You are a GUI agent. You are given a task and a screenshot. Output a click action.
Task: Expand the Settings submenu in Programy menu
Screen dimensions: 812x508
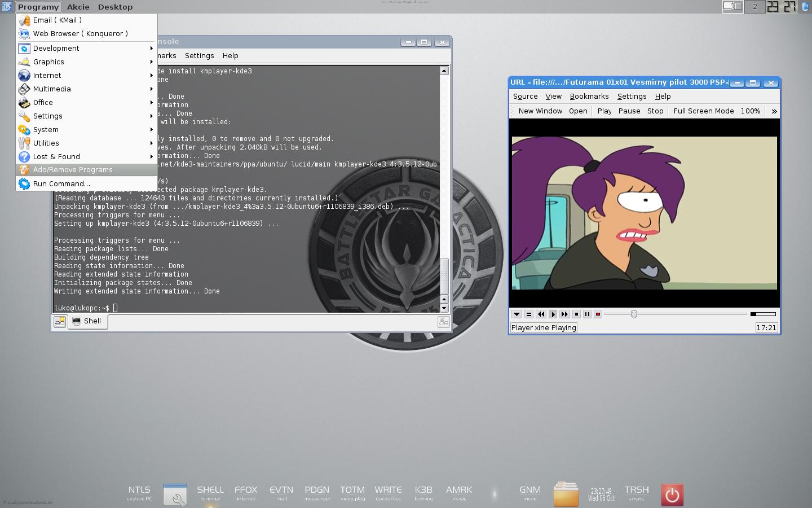(86, 116)
